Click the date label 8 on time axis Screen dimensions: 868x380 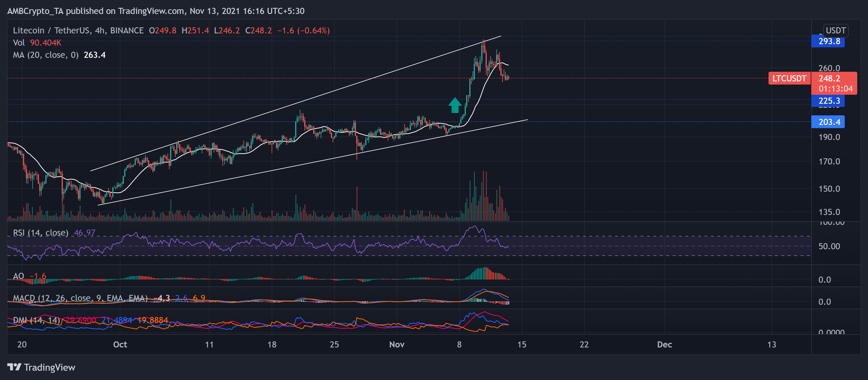459,344
